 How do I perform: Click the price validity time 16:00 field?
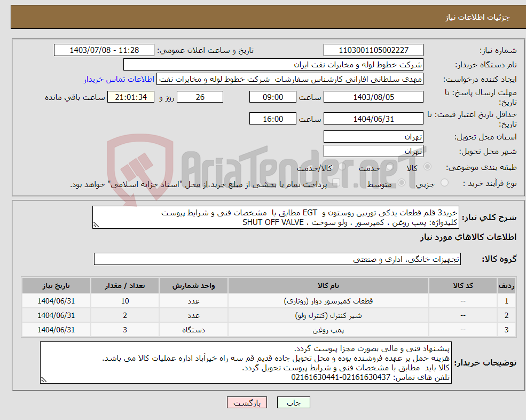(273, 119)
